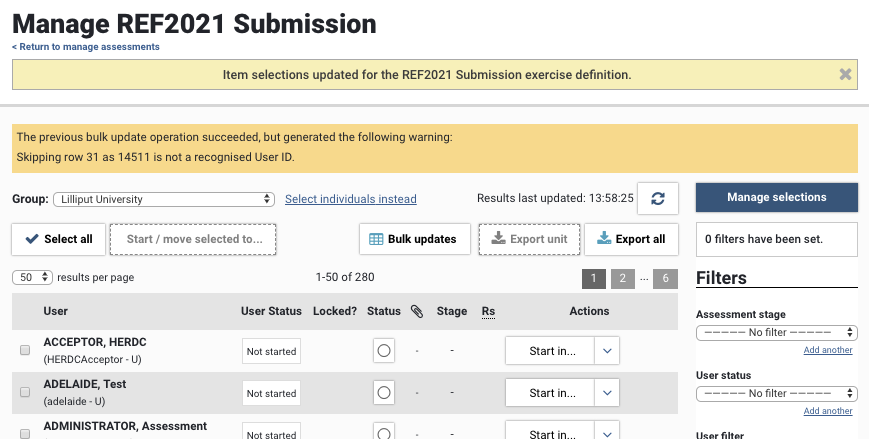
Task: Click Export all button
Action: (631, 239)
